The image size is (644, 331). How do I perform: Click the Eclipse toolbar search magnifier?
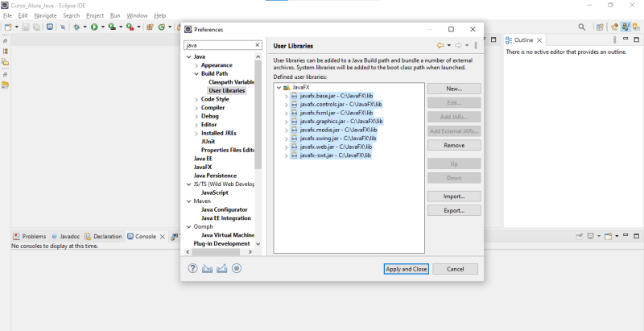pos(581,27)
